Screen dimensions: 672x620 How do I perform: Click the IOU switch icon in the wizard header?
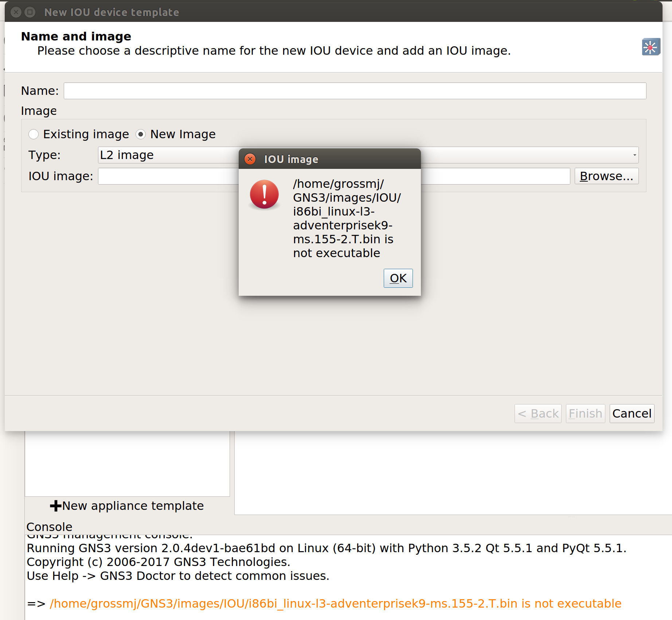[651, 47]
